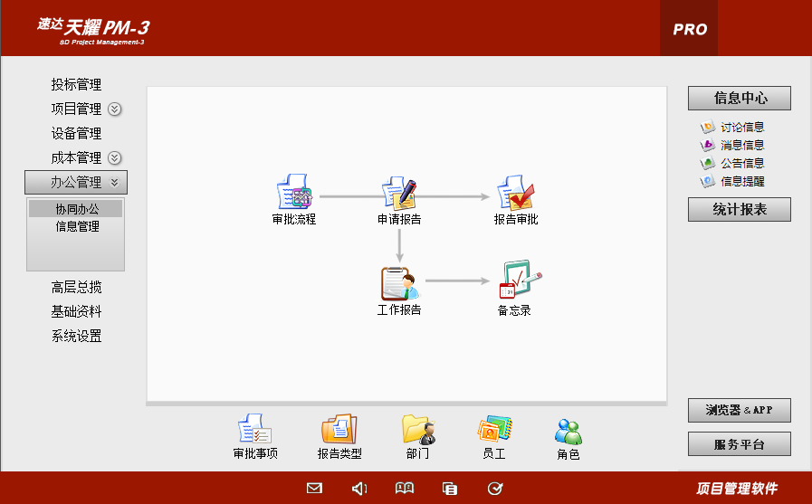Open the 角色 roles icon
Viewport: 812px width, 504px height.
[x=568, y=430]
